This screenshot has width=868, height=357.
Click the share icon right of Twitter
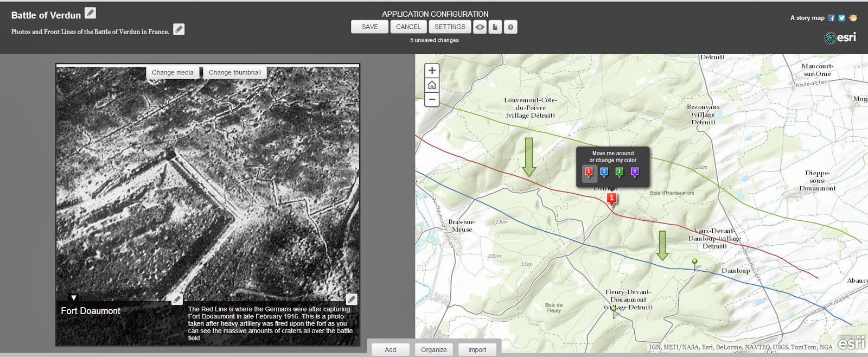coord(853,18)
